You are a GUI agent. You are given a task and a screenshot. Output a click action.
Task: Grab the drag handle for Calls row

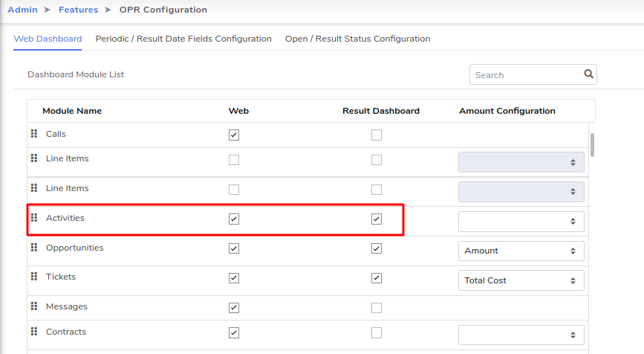34,134
